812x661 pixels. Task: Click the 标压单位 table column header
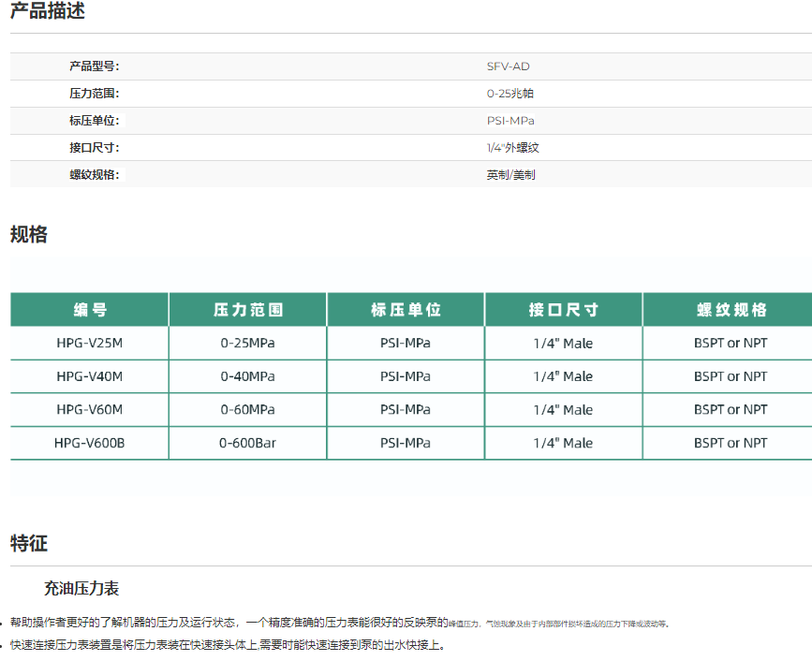[x=406, y=310]
